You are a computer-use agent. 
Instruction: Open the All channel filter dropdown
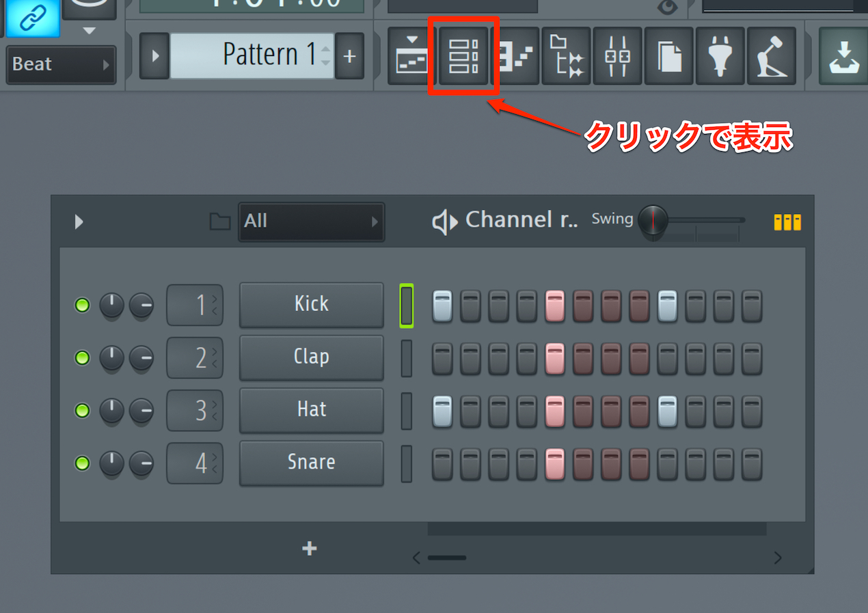[x=312, y=221]
